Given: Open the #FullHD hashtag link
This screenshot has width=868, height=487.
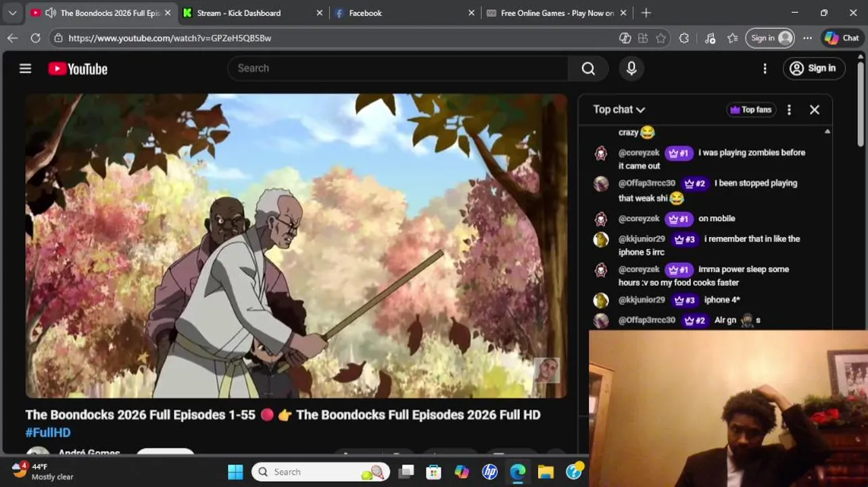Looking at the screenshot, I should coord(48,432).
